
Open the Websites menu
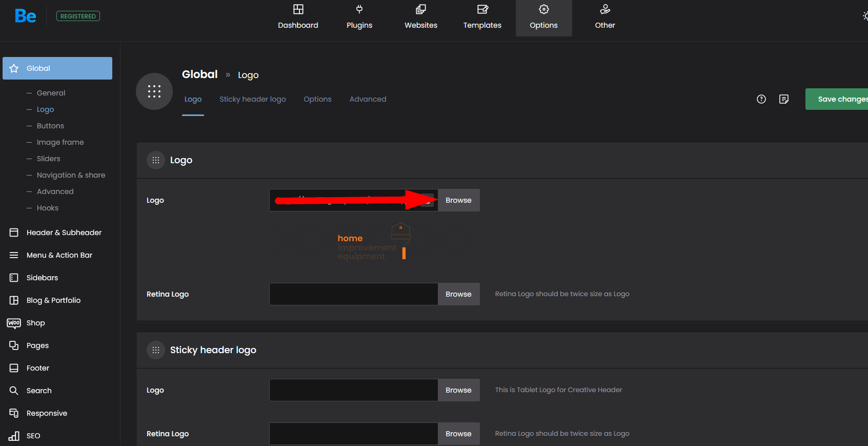pyautogui.click(x=421, y=18)
